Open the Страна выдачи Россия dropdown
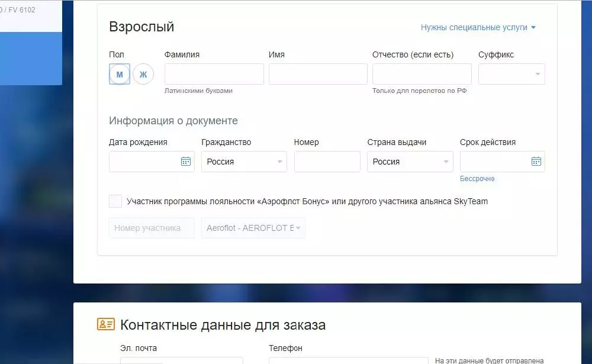Image resolution: width=592 pixels, height=364 pixels. 409,161
